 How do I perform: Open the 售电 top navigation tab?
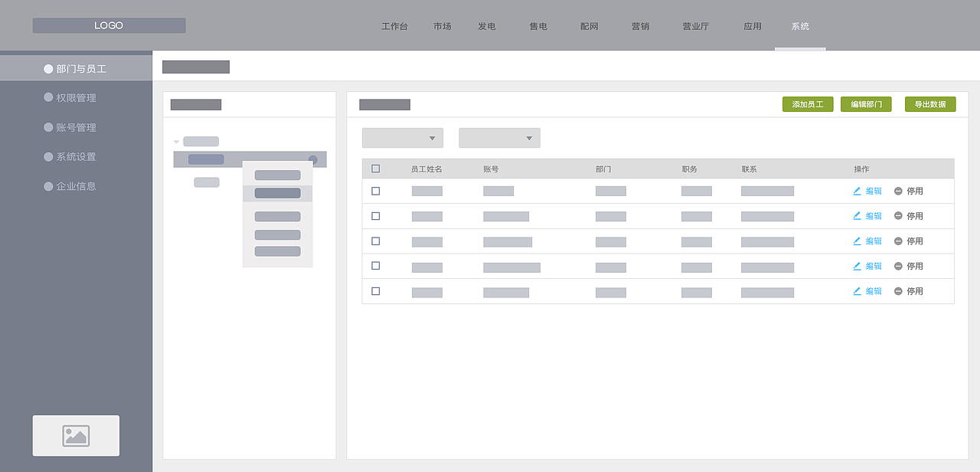538,26
